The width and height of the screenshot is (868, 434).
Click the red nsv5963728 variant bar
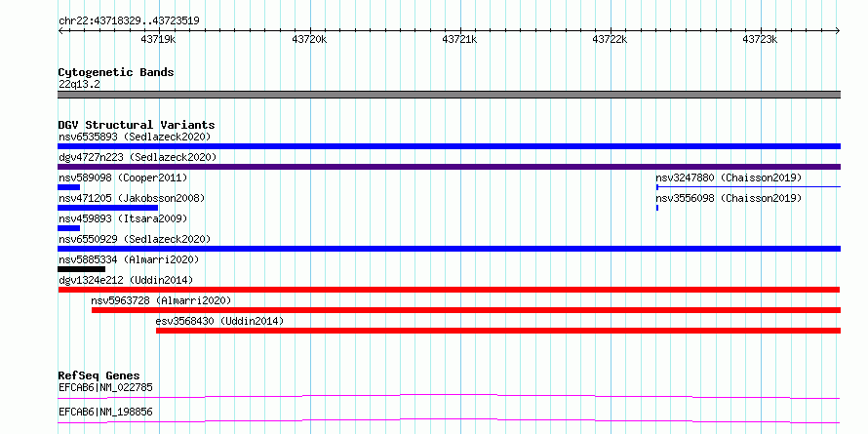click(x=466, y=310)
